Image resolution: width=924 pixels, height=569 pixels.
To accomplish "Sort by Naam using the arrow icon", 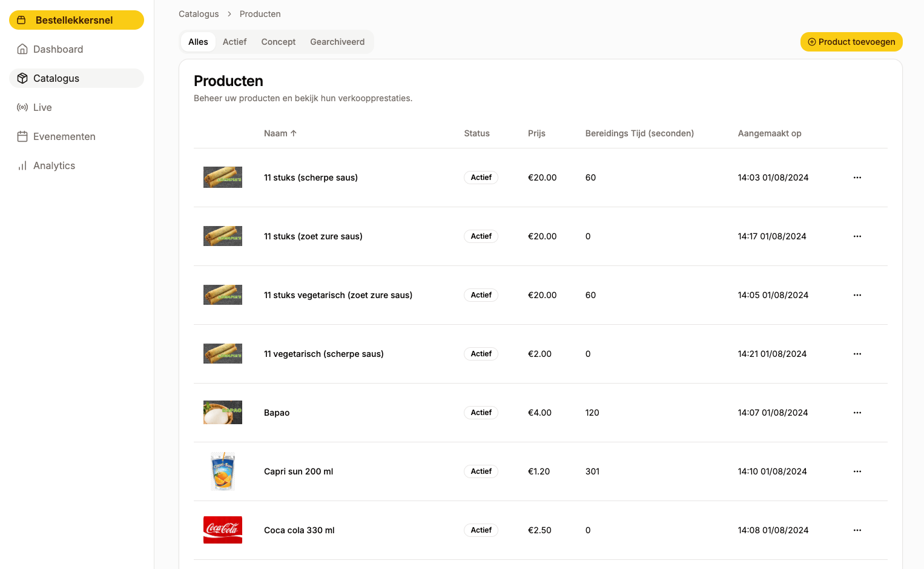I will 294,133.
